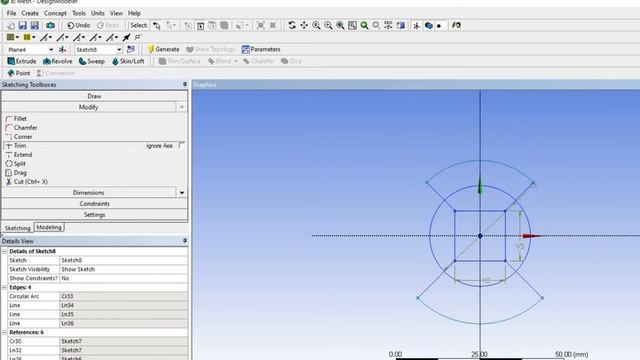
Task: Click the Save Project icon
Action: coord(22,25)
